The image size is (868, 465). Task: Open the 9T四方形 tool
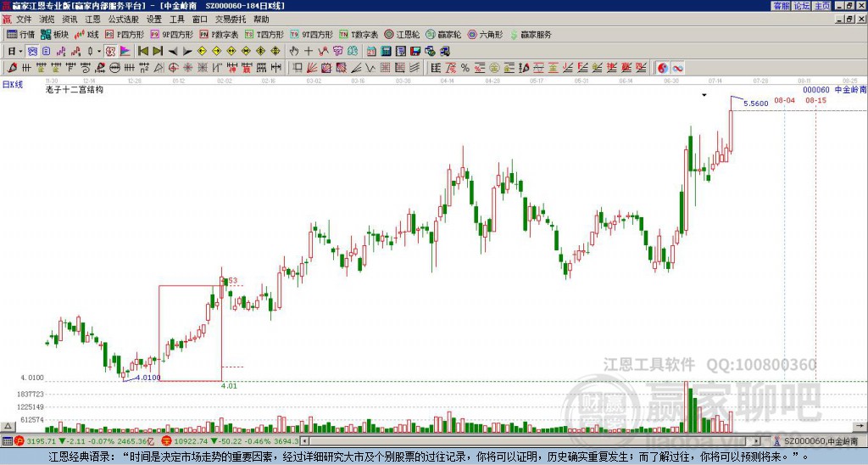(311, 34)
